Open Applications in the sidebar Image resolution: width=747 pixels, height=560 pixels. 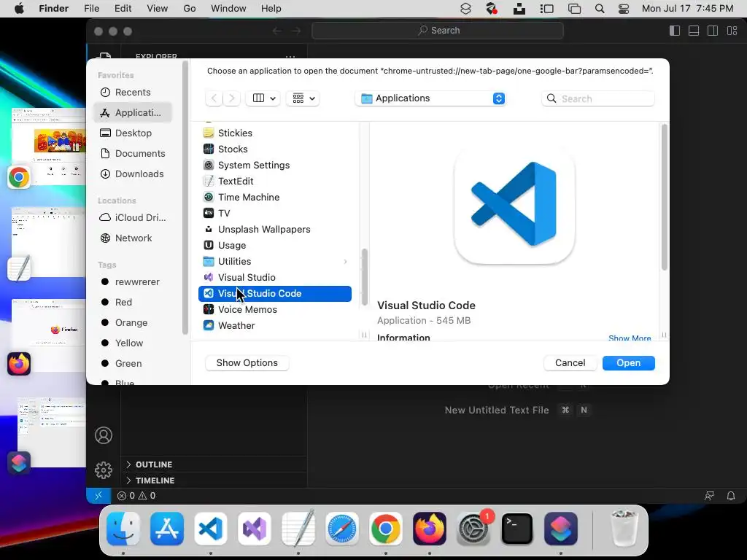click(133, 113)
